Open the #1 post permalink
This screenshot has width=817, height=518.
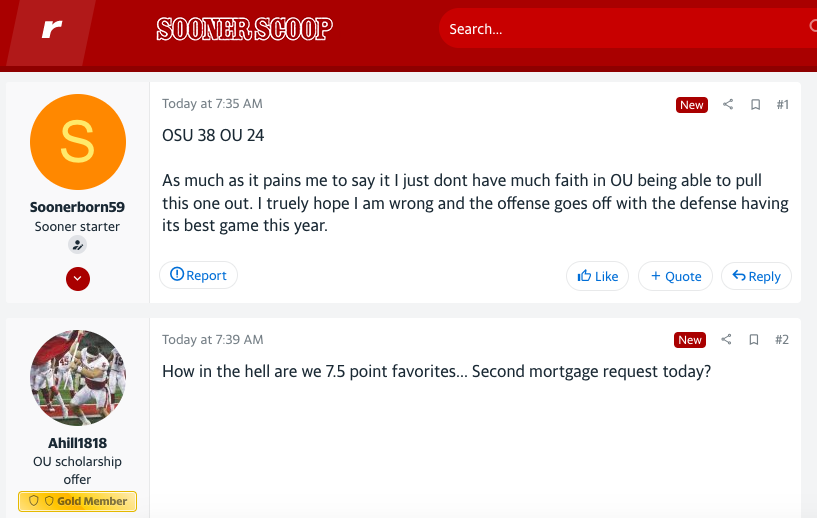coord(782,104)
